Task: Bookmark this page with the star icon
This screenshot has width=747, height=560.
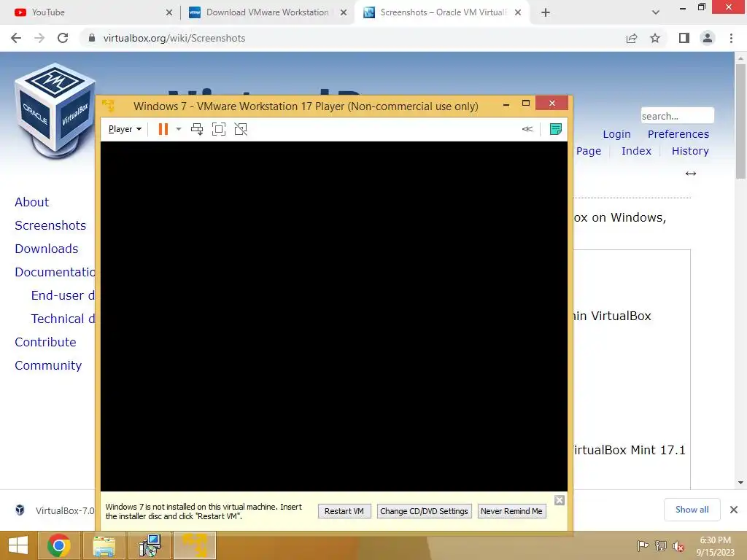Action: (655, 38)
